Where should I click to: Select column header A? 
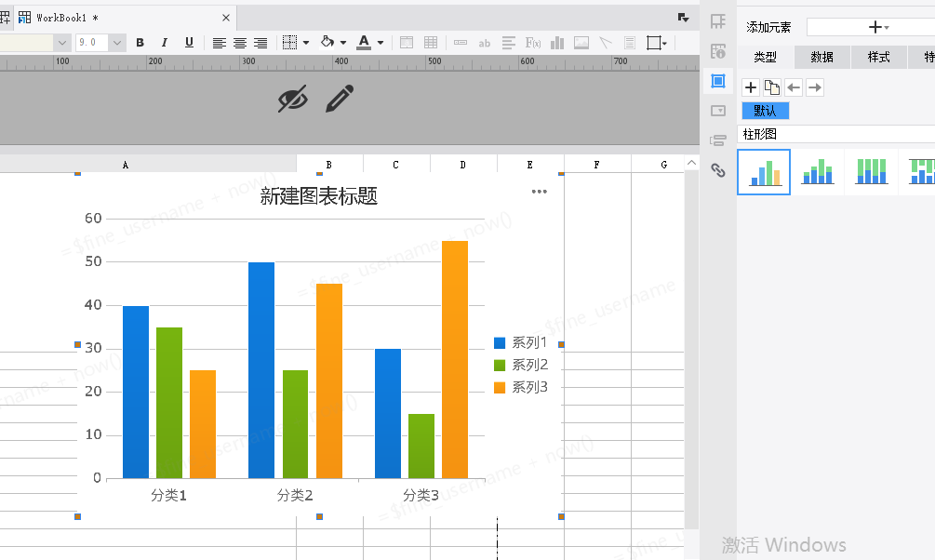(126, 165)
